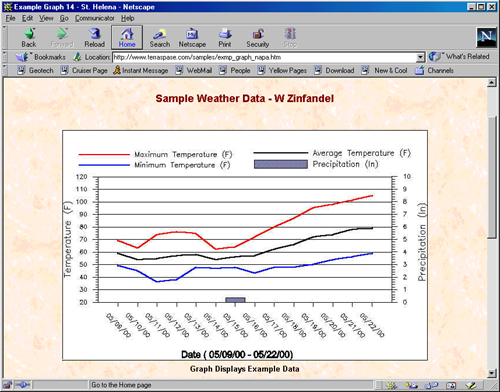
Task: Open Instant Message
Action: [140, 70]
